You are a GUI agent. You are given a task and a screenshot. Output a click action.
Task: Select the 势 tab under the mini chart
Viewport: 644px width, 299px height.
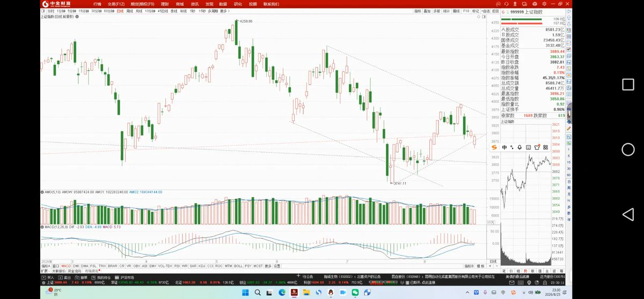(525, 272)
